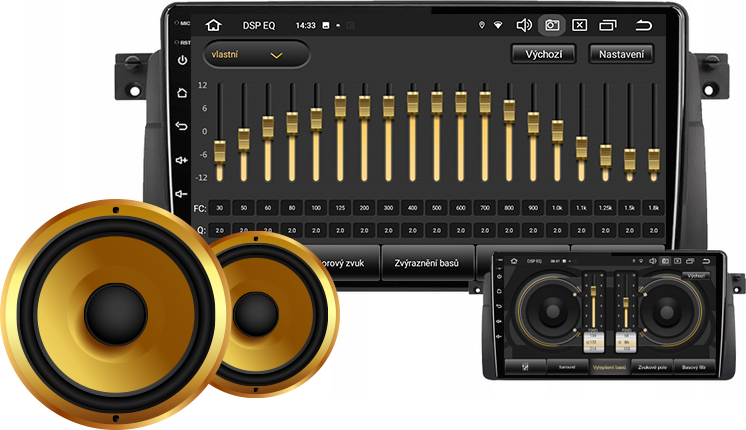Click Výchozí button on the inset screen

[x=696, y=275]
